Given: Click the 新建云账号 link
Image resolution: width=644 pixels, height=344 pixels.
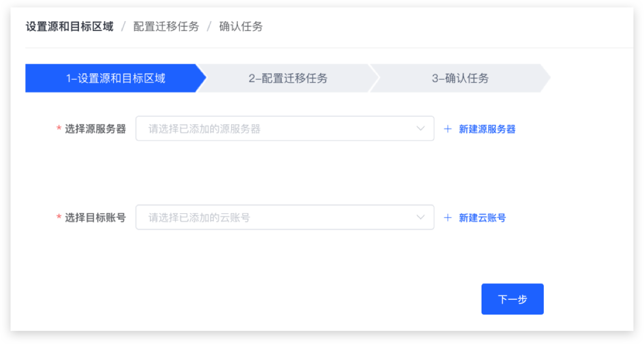Looking at the screenshot, I should [x=482, y=218].
